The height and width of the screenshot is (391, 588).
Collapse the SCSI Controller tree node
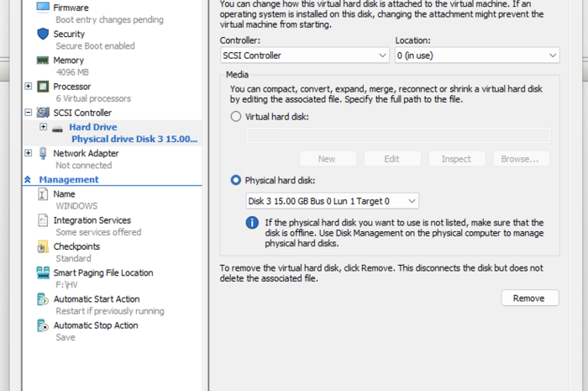point(29,113)
